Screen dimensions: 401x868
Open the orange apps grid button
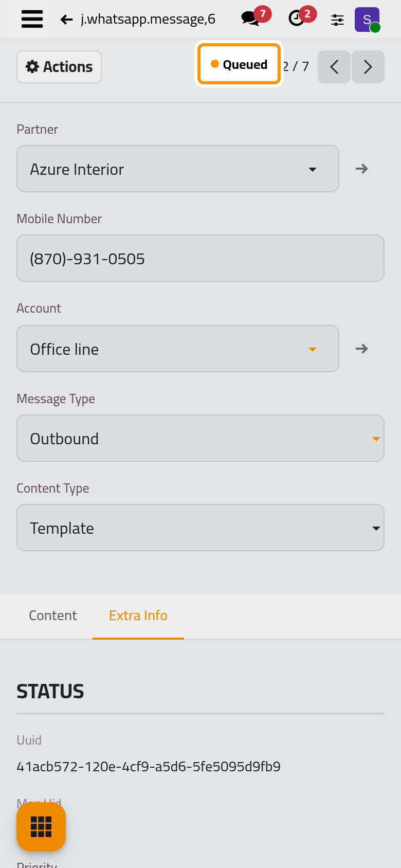[41, 827]
